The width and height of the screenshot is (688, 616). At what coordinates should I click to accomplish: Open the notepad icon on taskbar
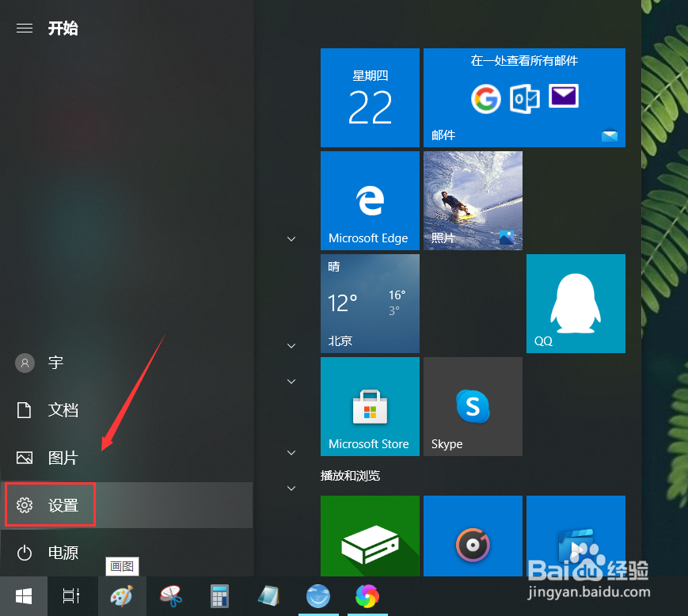point(268,596)
